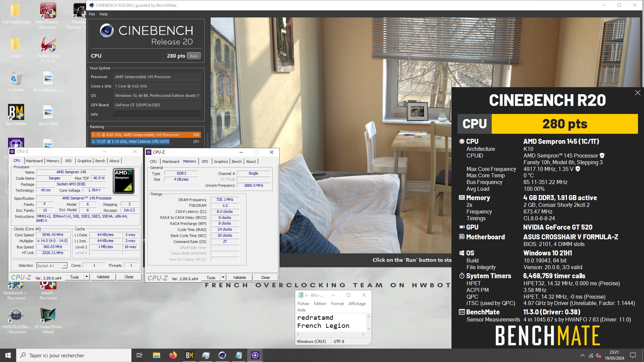
Task: Click the Info input field in Cinebench
Action: [x=157, y=114]
